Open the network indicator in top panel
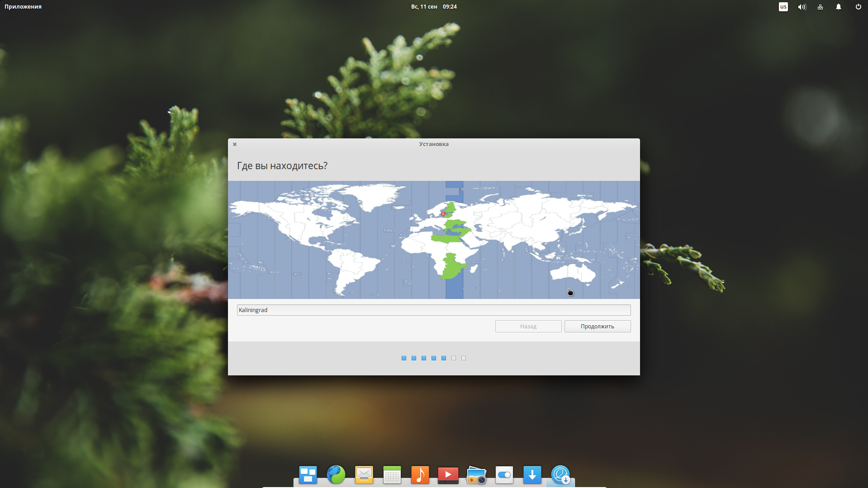The height and width of the screenshot is (488, 868). tap(820, 7)
